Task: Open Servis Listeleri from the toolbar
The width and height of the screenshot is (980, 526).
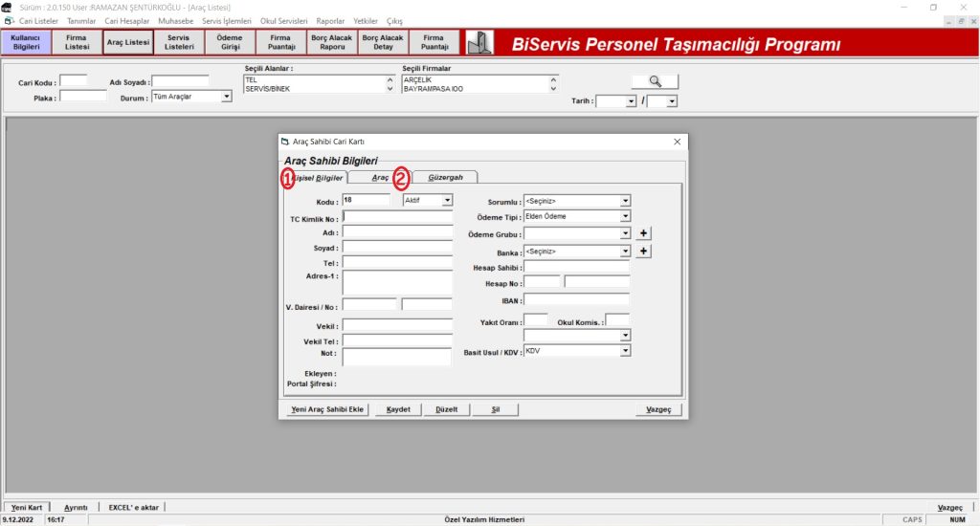Action: [179, 42]
